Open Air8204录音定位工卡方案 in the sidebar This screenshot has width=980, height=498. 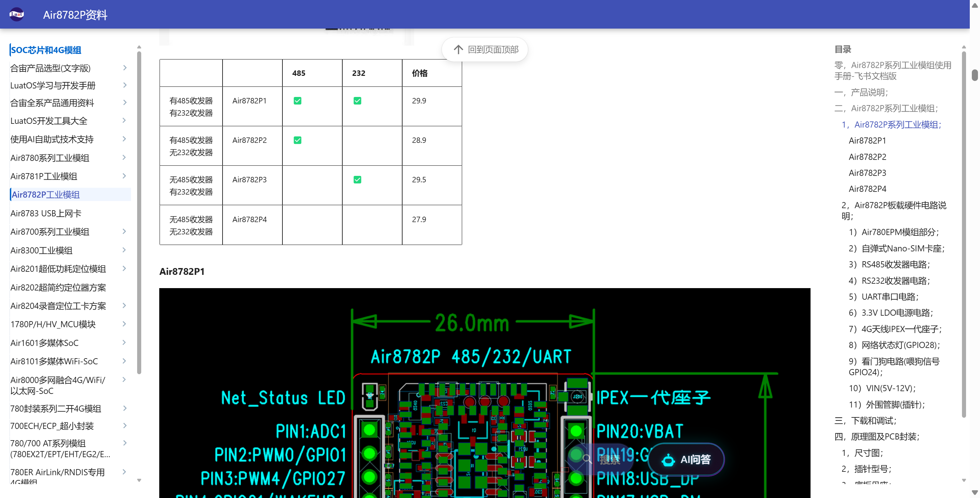(58, 306)
